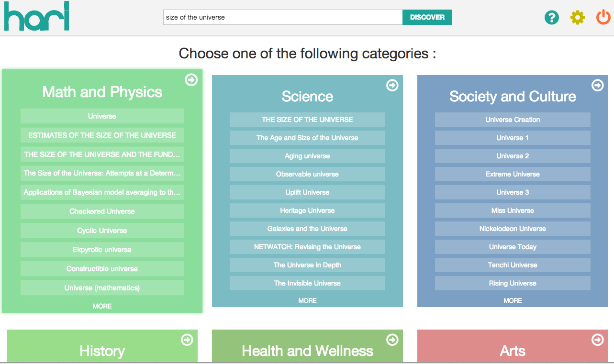The image size is (614, 364).
Task: Click the History category arrow icon
Action: point(187,340)
